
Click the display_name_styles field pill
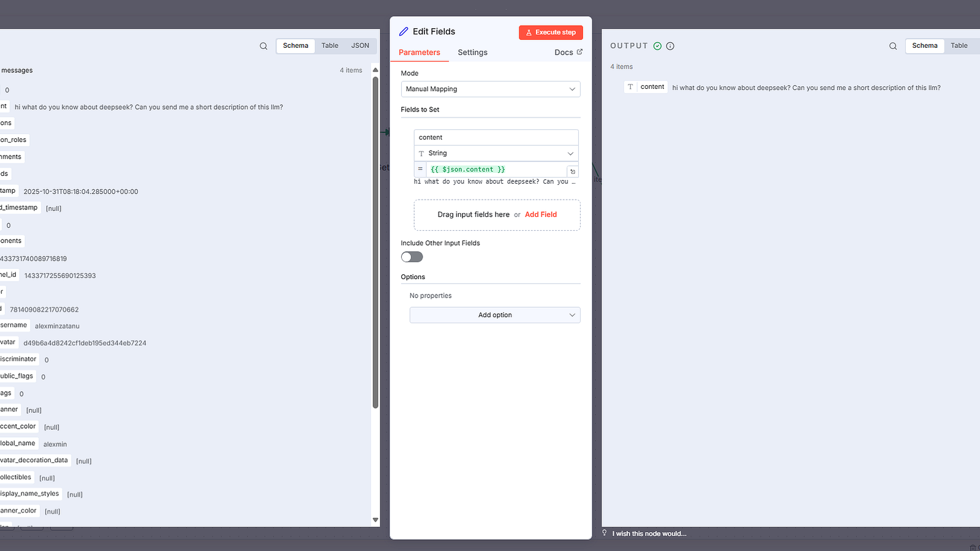click(30, 493)
